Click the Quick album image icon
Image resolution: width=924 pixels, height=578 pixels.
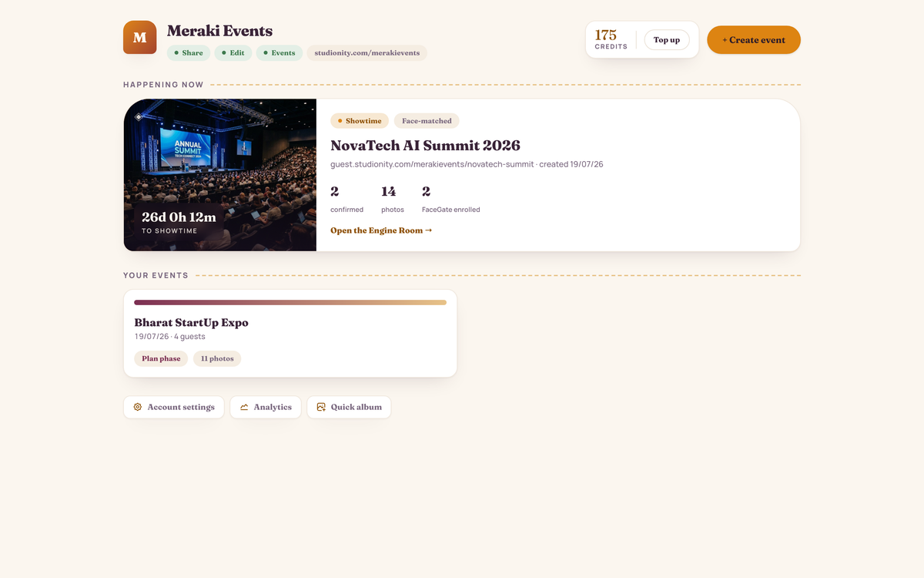click(321, 407)
